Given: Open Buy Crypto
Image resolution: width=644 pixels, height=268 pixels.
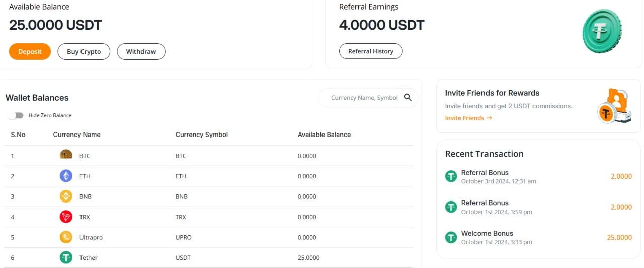Looking at the screenshot, I should 84,51.
